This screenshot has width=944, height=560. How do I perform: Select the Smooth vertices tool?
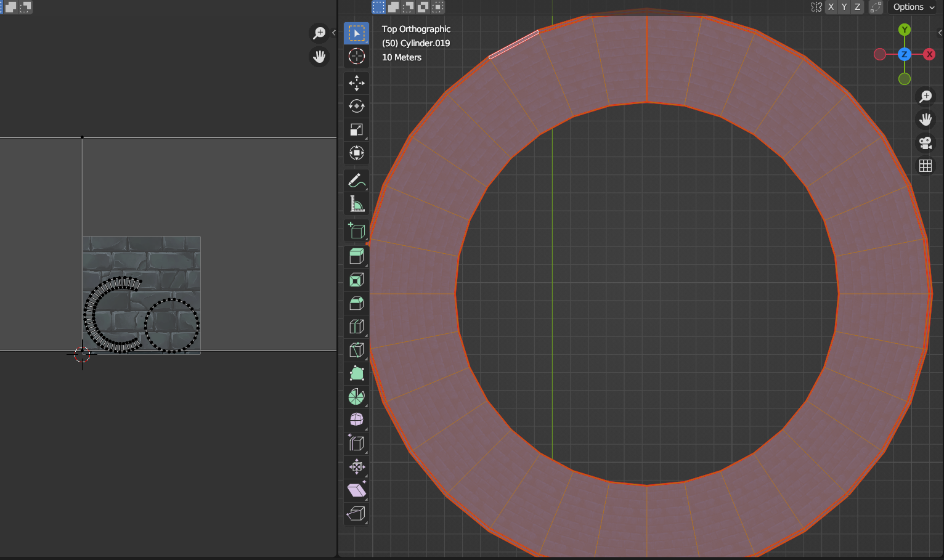click(356, 420)
